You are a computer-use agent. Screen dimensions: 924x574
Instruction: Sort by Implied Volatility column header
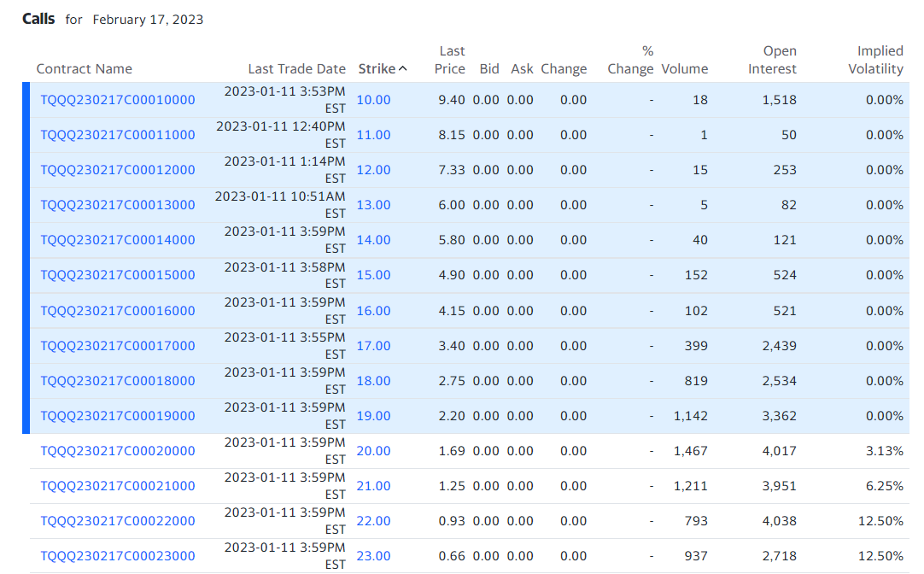[875, 60]
